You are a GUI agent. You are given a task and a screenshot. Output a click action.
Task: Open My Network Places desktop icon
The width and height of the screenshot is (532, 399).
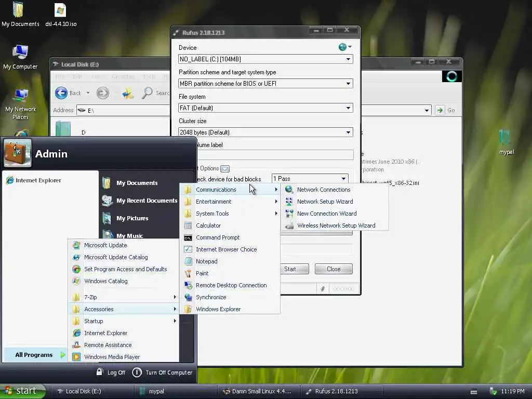point(20,104)
